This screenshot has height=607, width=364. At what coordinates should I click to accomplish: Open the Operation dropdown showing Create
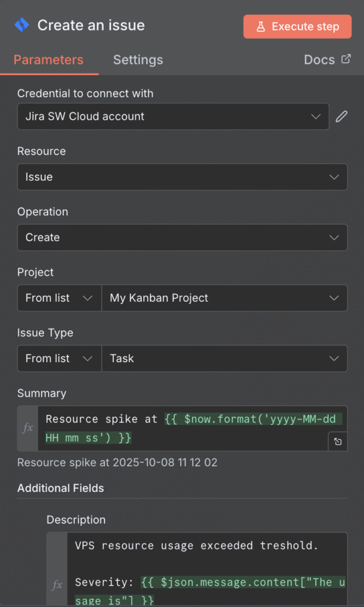(182, 237)
